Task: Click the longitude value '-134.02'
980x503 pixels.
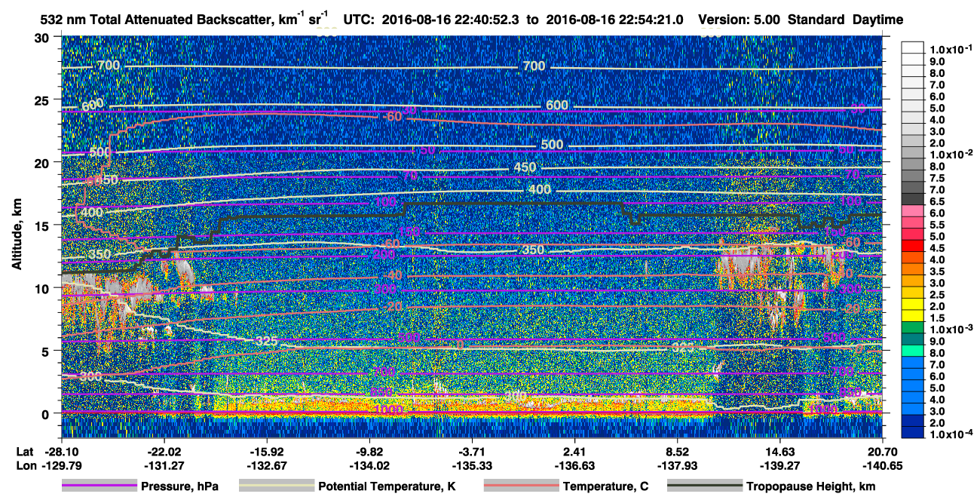Action: pos(369,465)
